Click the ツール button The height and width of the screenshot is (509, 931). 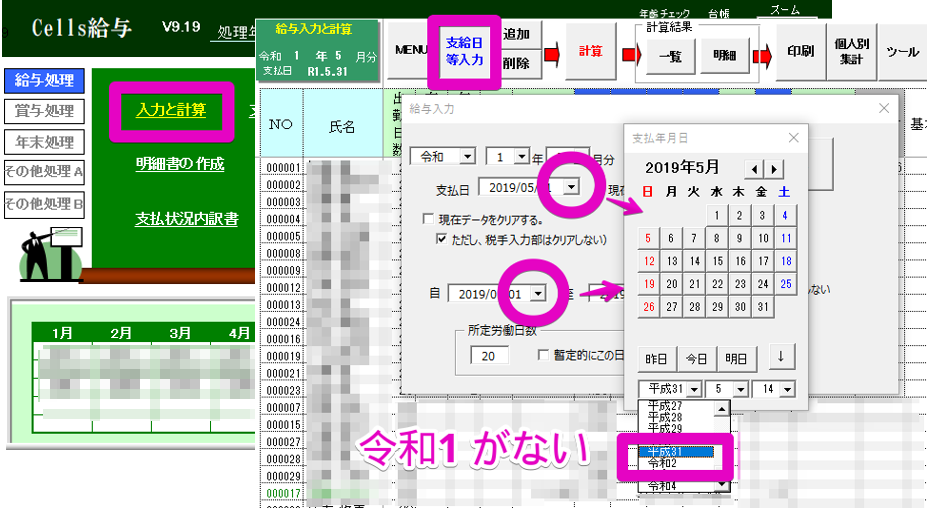click(902, 51)
